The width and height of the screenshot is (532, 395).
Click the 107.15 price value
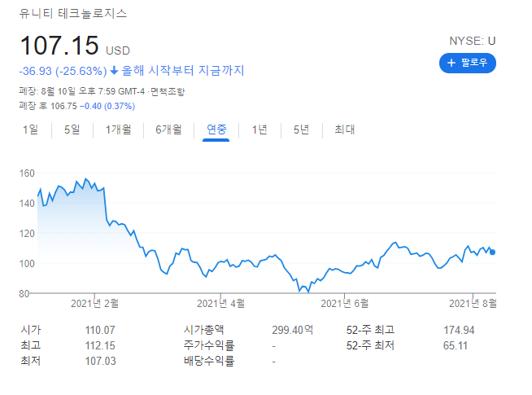[x=59, y=46]
